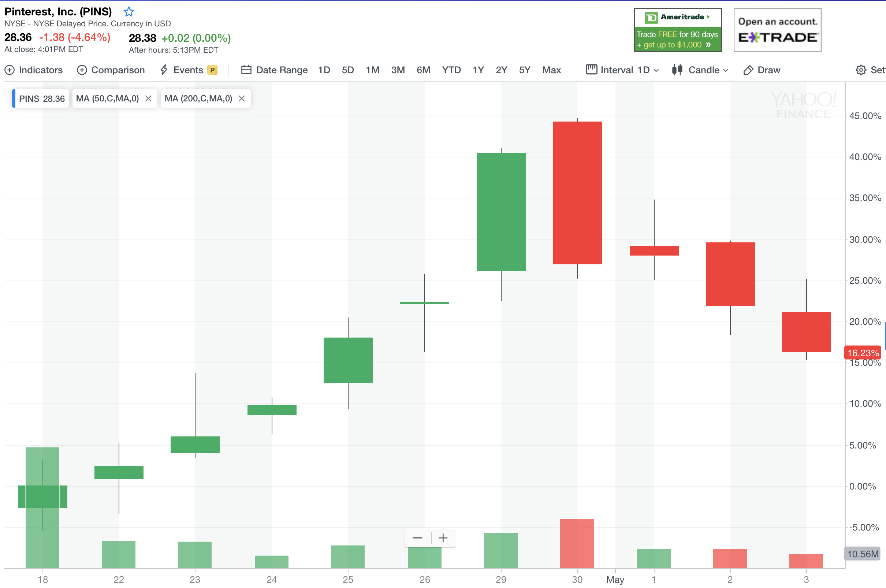Remove the MA (200,C,MA,0) indicator
Viewport: 886px width, 588px height.
242,98
